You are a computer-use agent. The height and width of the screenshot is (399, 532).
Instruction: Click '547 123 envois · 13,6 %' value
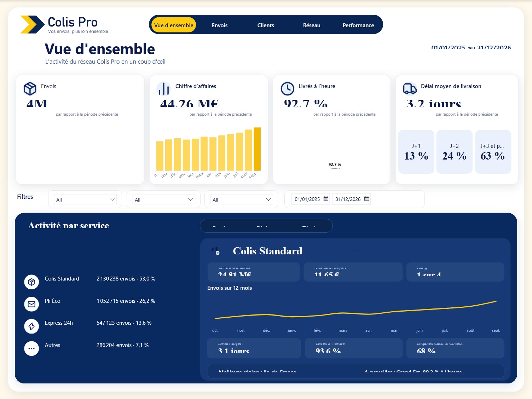[124, 323]
